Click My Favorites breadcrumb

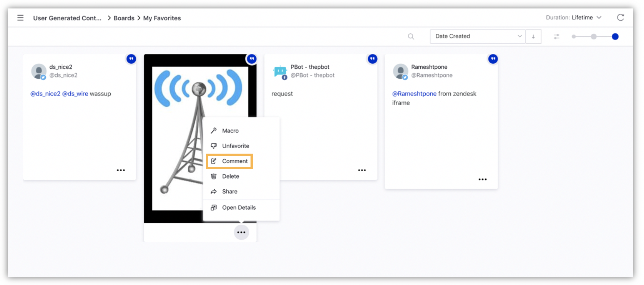point(162,18)
